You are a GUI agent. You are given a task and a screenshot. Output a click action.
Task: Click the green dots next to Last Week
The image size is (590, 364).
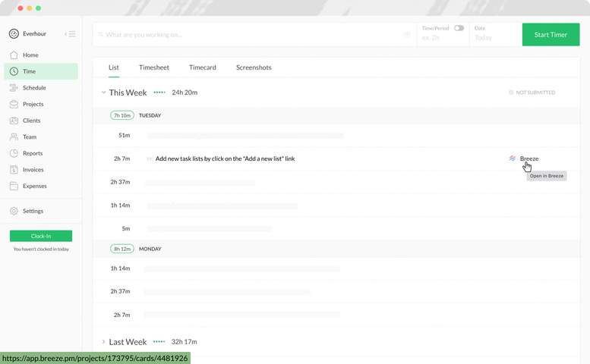[159, 342]
